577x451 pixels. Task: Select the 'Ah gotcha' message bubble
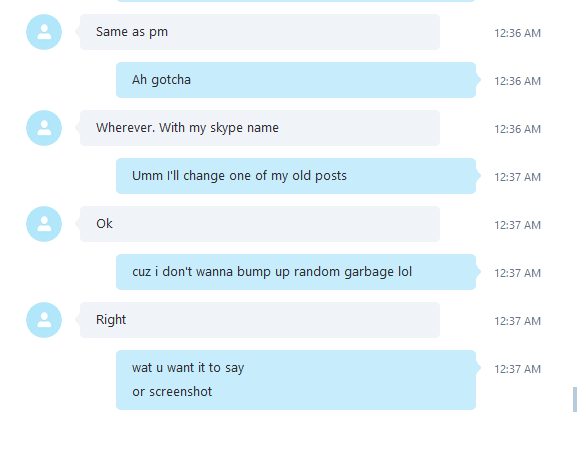click(x=296, y=80)
